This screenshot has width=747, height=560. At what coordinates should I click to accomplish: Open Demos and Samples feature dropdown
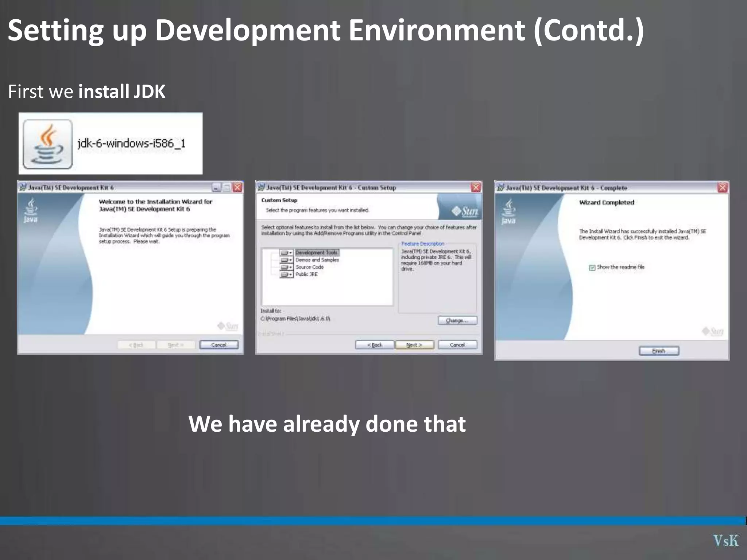[x=286, y=260]
